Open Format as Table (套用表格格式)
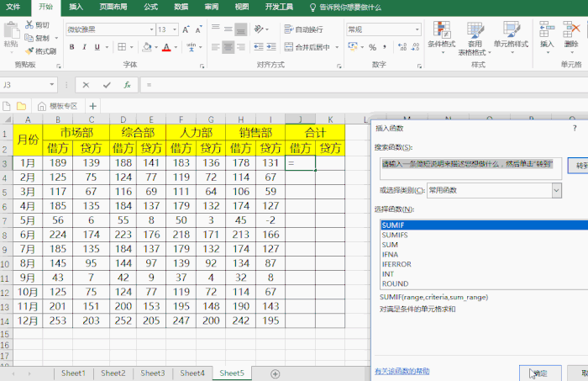 click(475, 39)
